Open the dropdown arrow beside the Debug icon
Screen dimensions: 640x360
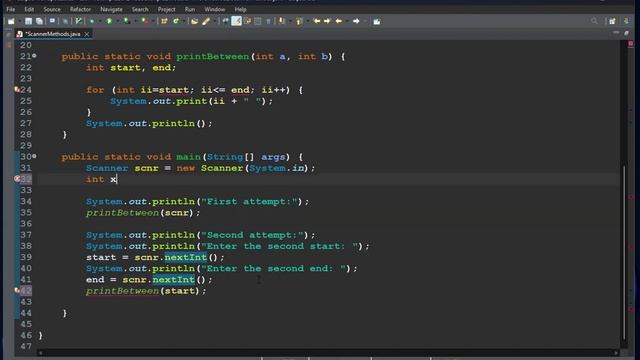coord(100,21)
